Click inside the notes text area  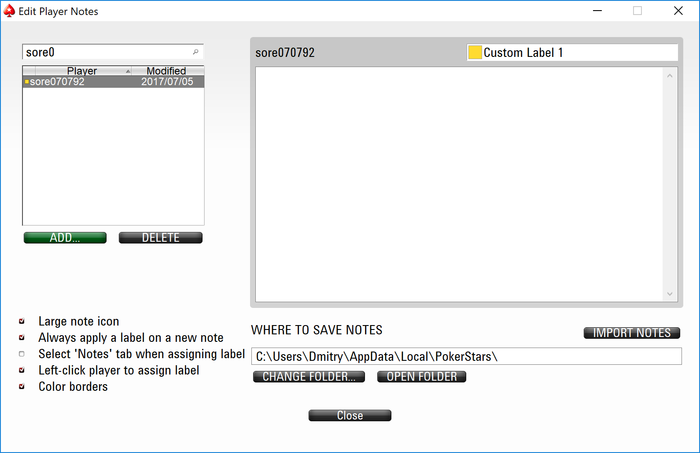point(459,185)
